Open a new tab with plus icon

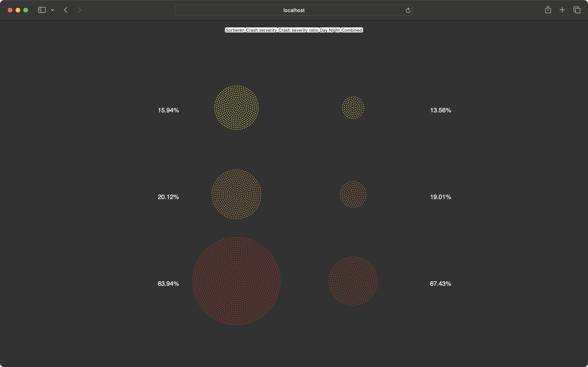[x=562, y=10]
